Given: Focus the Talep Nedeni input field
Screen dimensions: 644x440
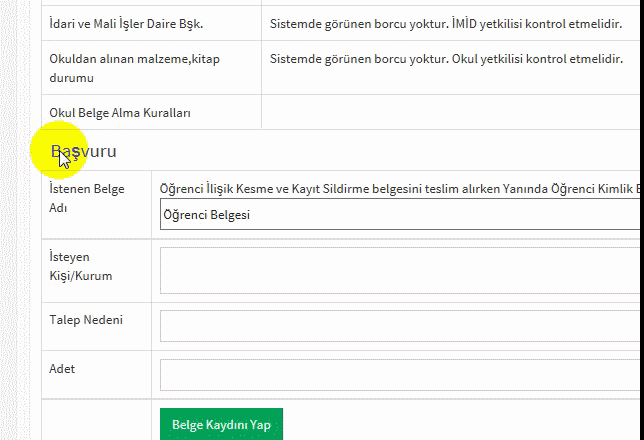Looking at the screenshot, I should 402,326.
